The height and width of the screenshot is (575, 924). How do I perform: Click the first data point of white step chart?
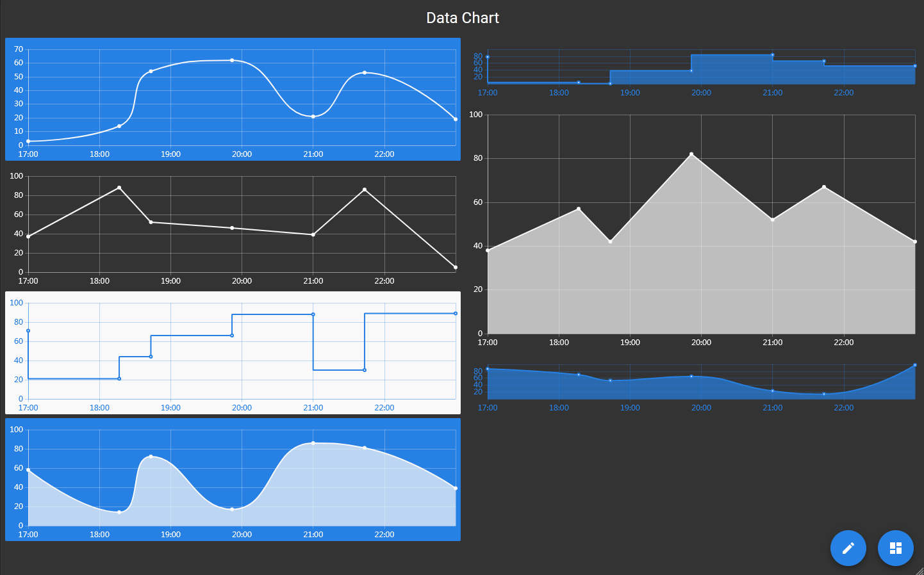28,331
